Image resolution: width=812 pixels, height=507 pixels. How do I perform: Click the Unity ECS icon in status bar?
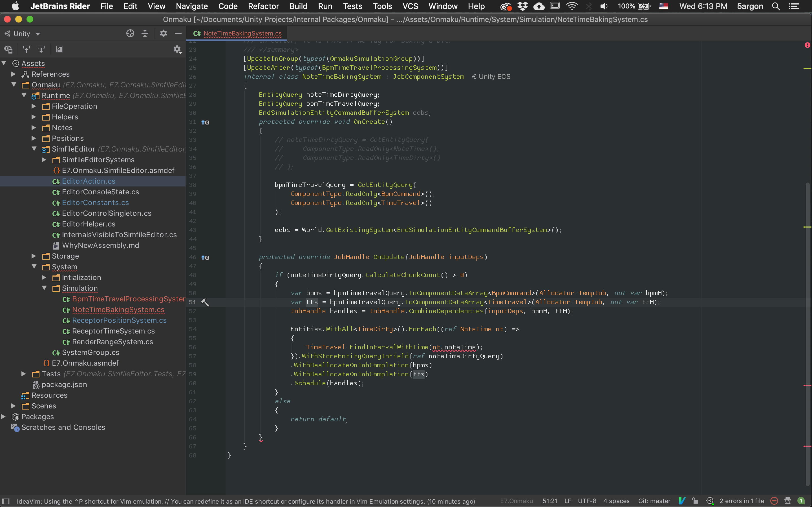click(x=709, y=501)
